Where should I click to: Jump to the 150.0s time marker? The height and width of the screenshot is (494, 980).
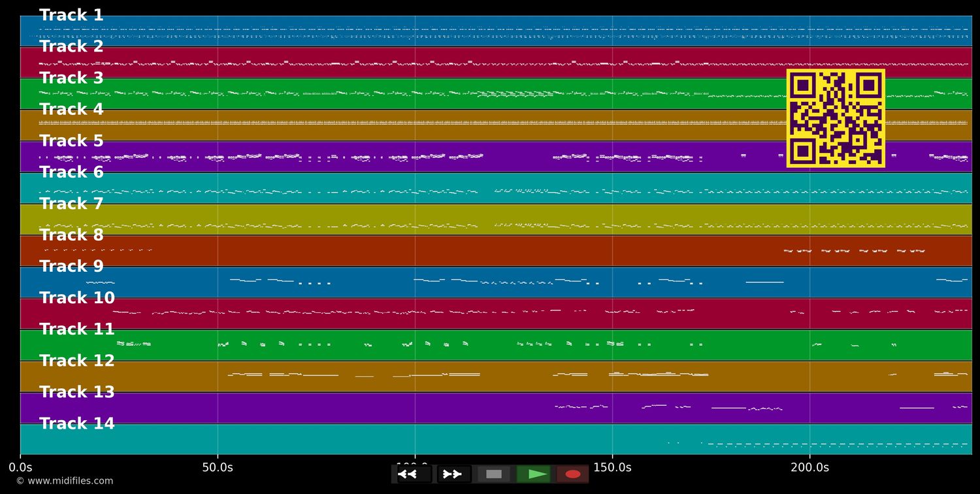click(612, 467)
